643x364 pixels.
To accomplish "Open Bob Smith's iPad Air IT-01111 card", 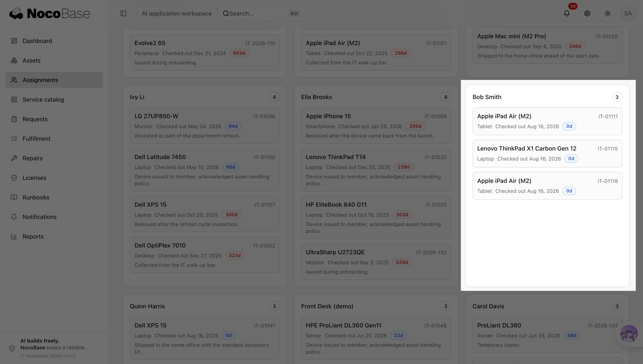I will 547,121.
